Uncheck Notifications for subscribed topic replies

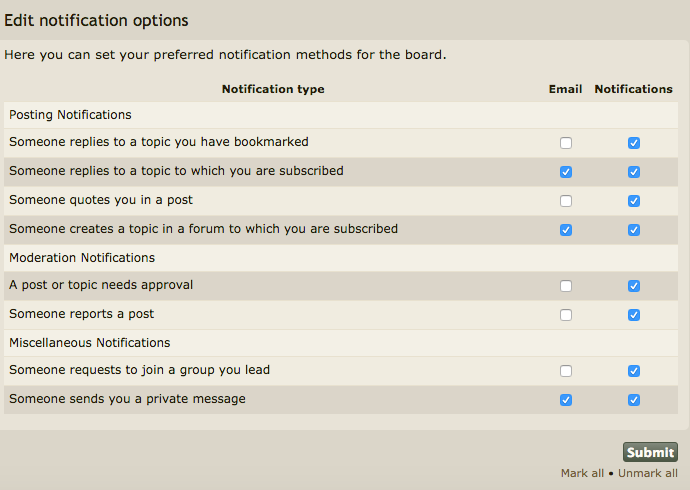pyautogui.click(x=634, y=172)
